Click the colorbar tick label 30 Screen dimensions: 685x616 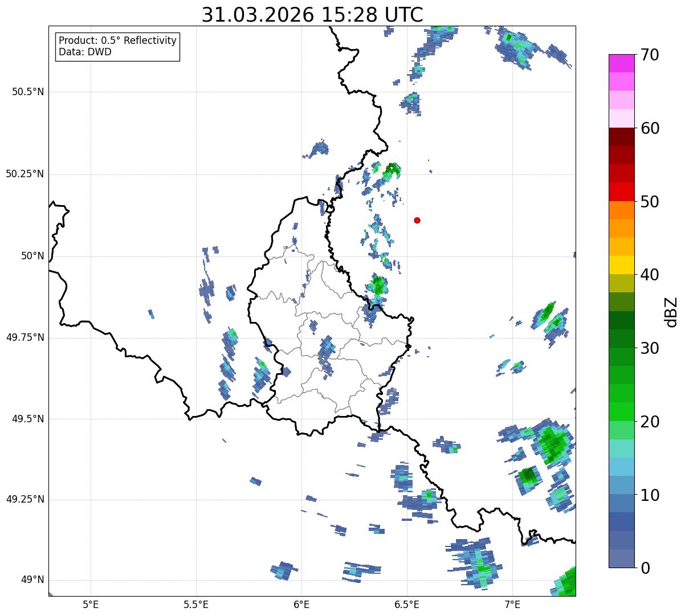point(650,348)
